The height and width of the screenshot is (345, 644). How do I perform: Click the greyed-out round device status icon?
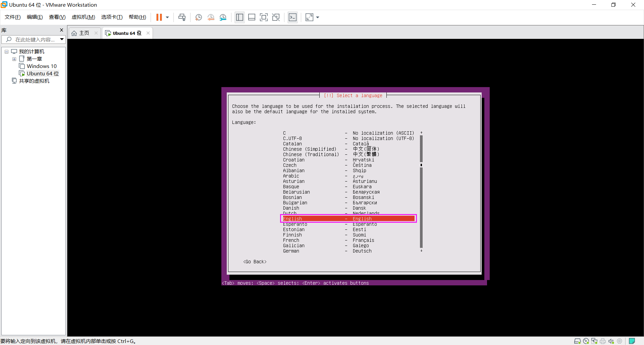tap(620, 341)
